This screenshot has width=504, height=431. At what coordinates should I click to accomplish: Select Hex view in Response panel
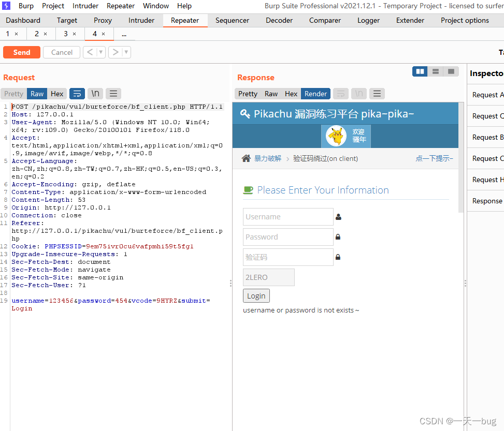(291, 94)
